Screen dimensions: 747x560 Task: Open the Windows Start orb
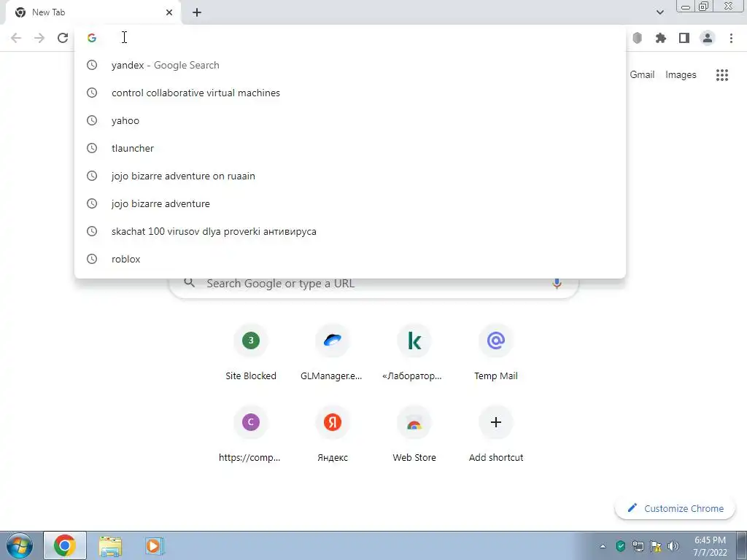20,545
